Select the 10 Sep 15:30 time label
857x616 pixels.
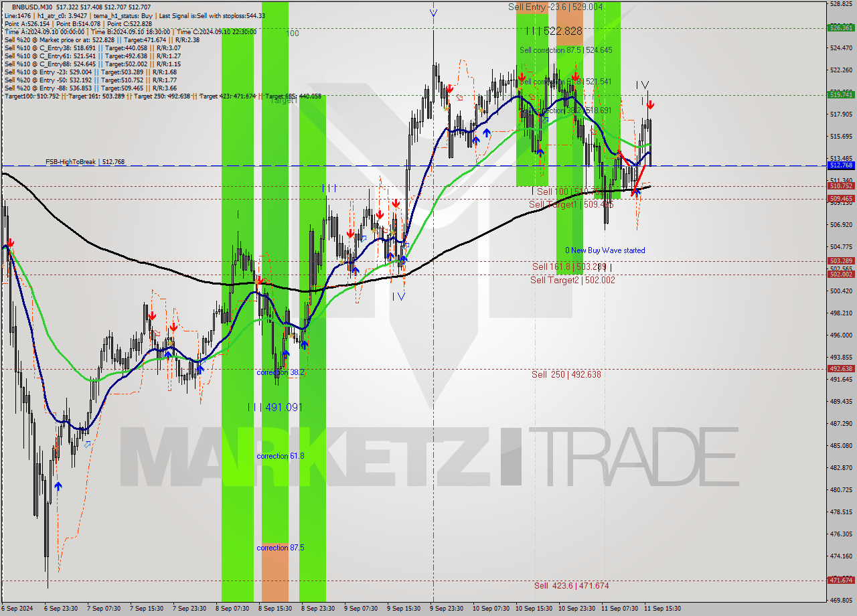(534, 609)
